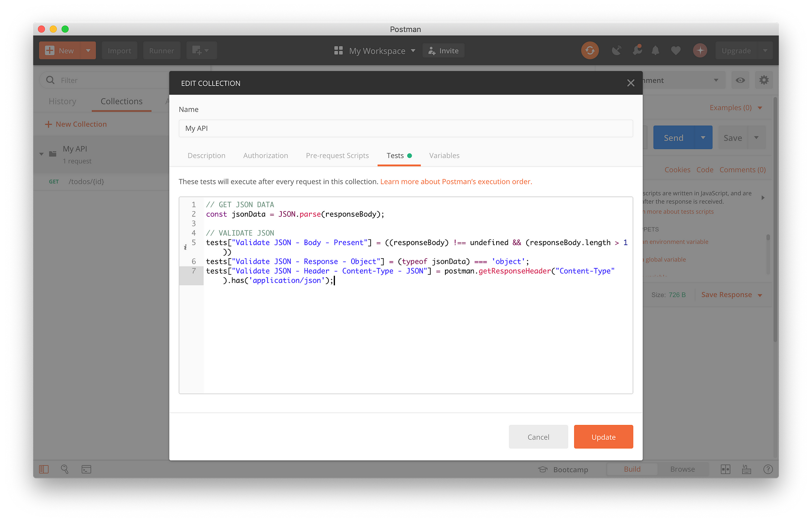Switch to Browse mode
This screenshot has width=812, height=522.
pyautogui.click(x=682, y=469)
